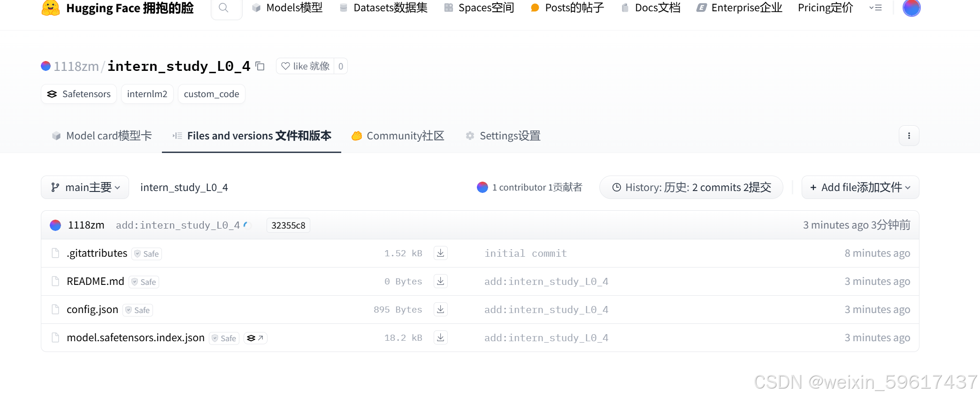Open commit hash 32355c8
The width and height of the screenshot is (980, 398).
(x=288, y=225)
